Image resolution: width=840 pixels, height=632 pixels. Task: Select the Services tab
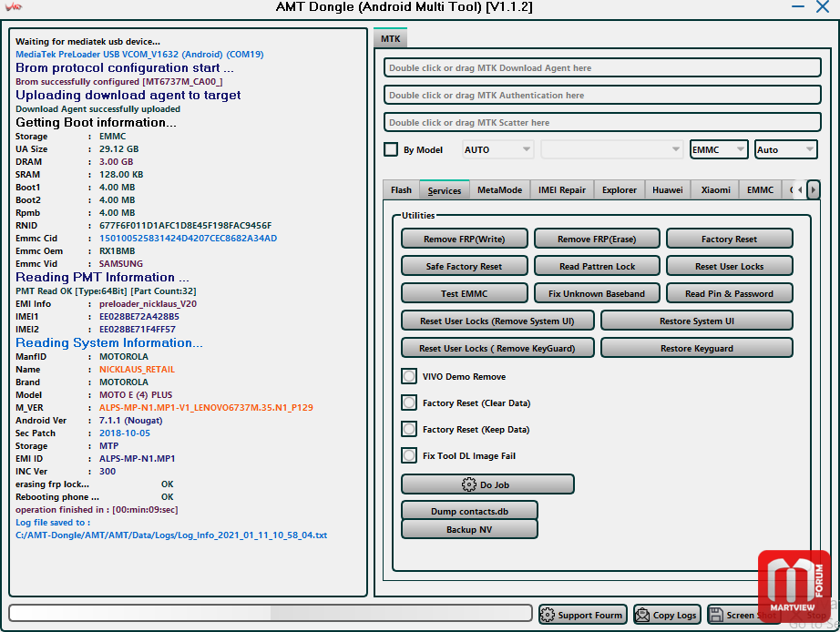[x=444, y=190]
